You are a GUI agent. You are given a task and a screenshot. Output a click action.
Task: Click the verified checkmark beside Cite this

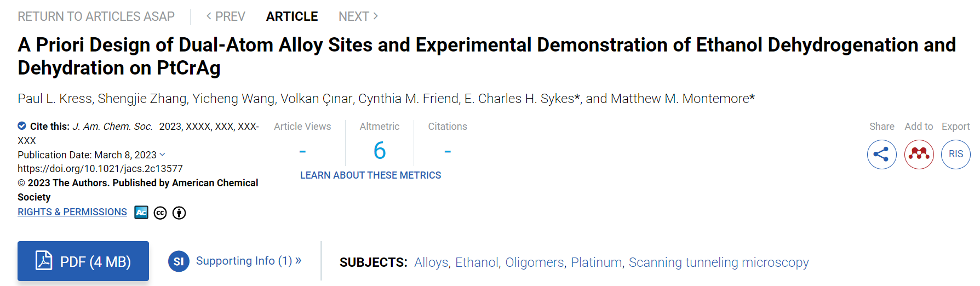[22, 125]
